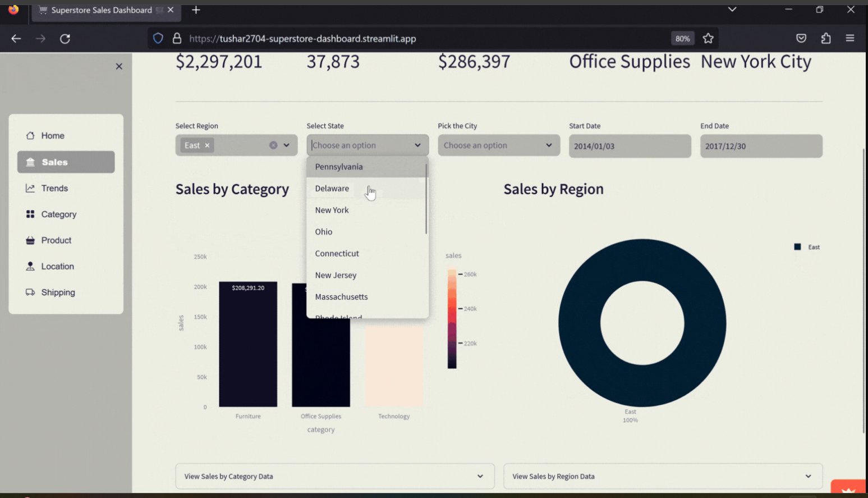Choose Delaware from state list
The width and height of the screenshot is (868, 498).
click(x=367, y=189)
